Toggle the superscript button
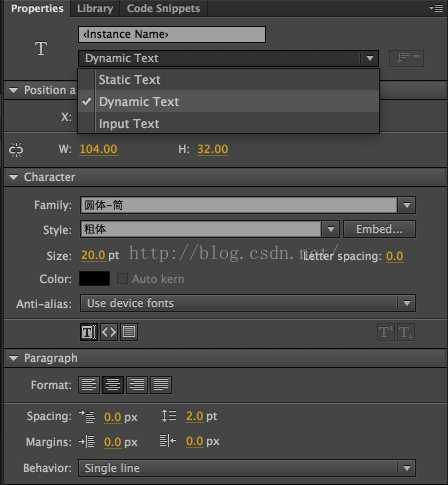This screenshot has height=485, width=448. tap(385, 332)
